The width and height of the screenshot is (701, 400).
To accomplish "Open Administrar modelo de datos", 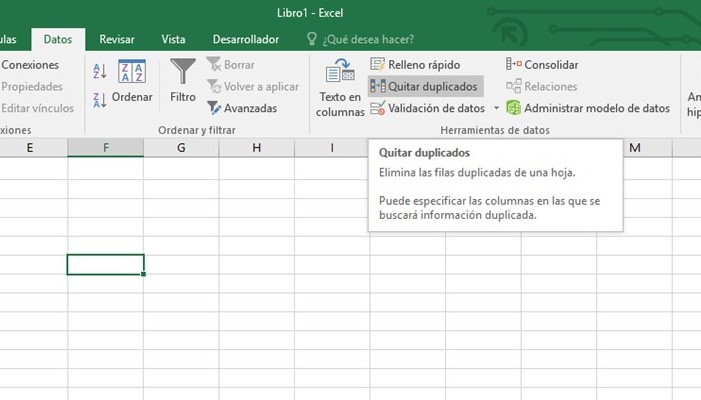I will click(588, 108).
